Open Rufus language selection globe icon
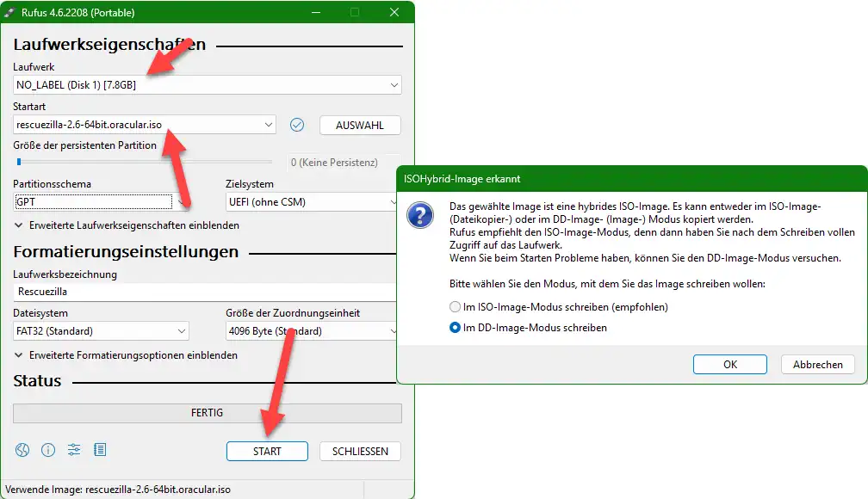Image resolution: width=868 pixels, height=499 pixels. point(22,450)
